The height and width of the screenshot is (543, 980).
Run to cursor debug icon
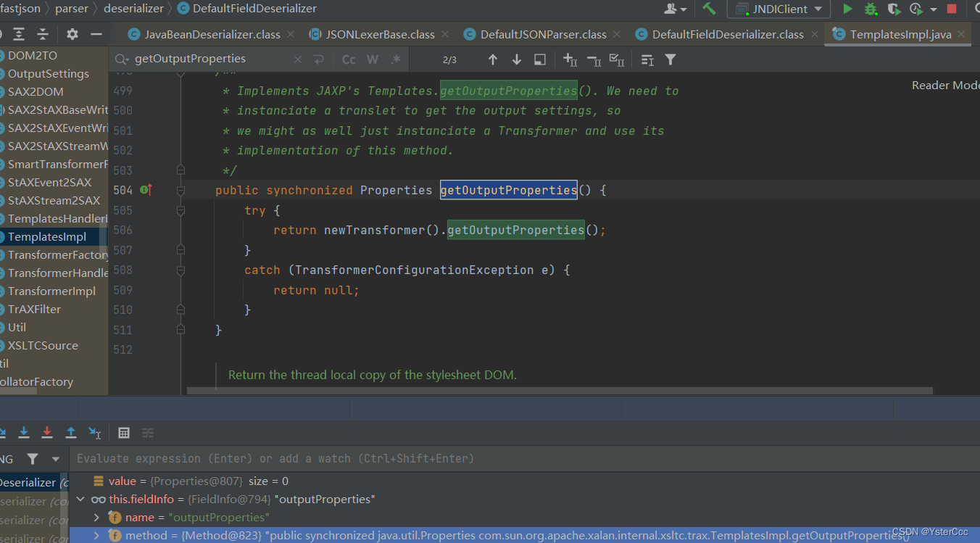[x=94, y=433]
